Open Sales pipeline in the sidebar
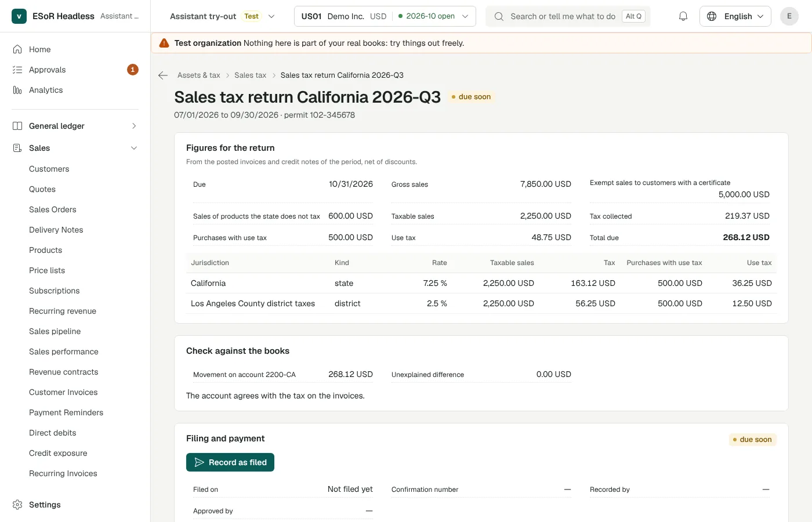The image size is (812, 522). (55, 331)
